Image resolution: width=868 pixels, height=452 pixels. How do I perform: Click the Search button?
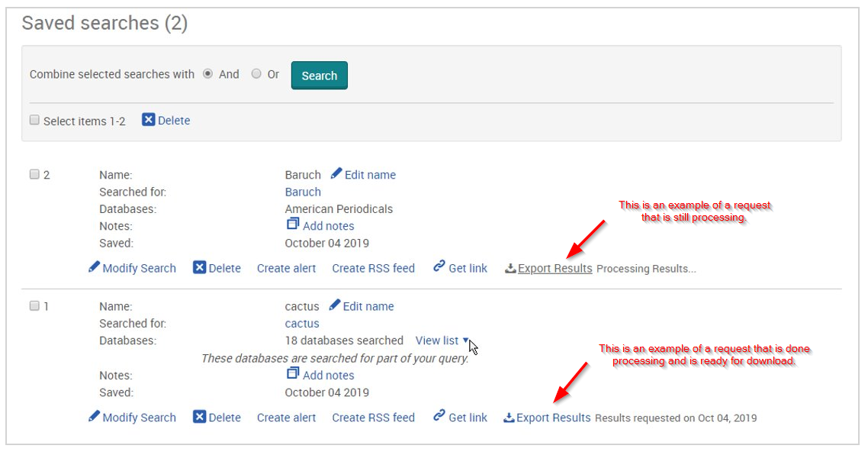click(319, 75)
